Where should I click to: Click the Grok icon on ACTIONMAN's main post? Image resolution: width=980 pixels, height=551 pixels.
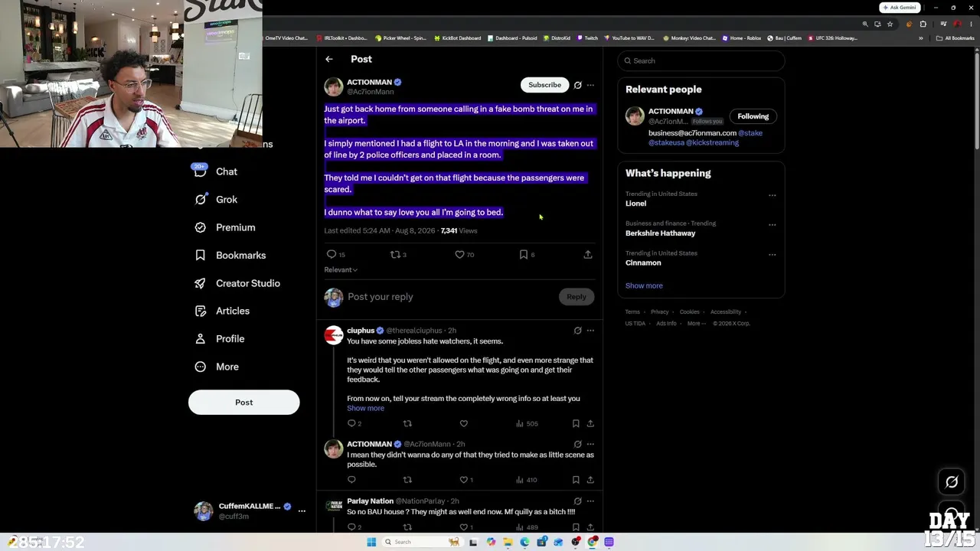[x=578, y=85]
